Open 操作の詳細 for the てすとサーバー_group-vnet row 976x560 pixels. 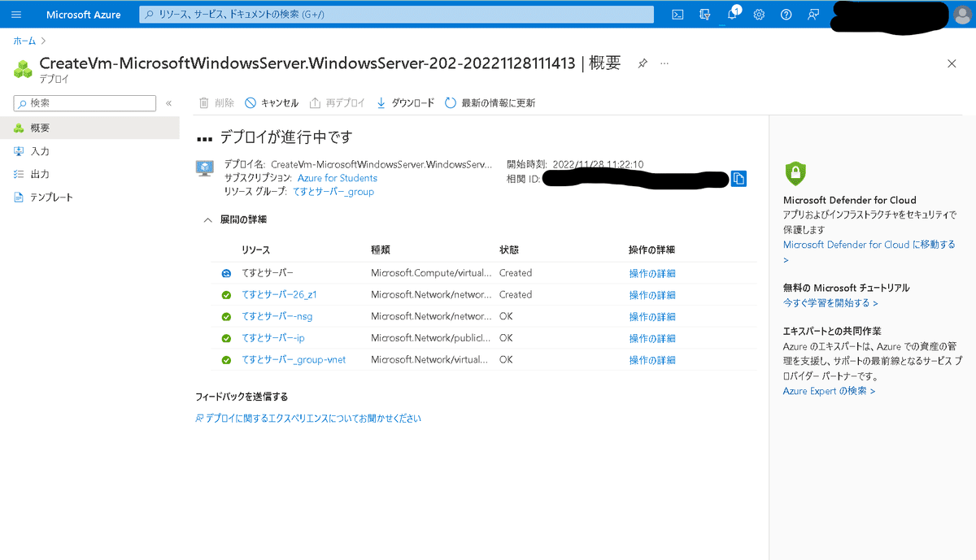pyautogui.click(x=652, y=360)
